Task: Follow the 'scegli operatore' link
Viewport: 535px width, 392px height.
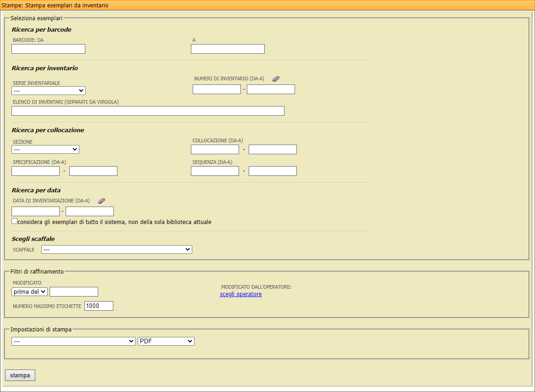Action: click(x=240, y=294)
